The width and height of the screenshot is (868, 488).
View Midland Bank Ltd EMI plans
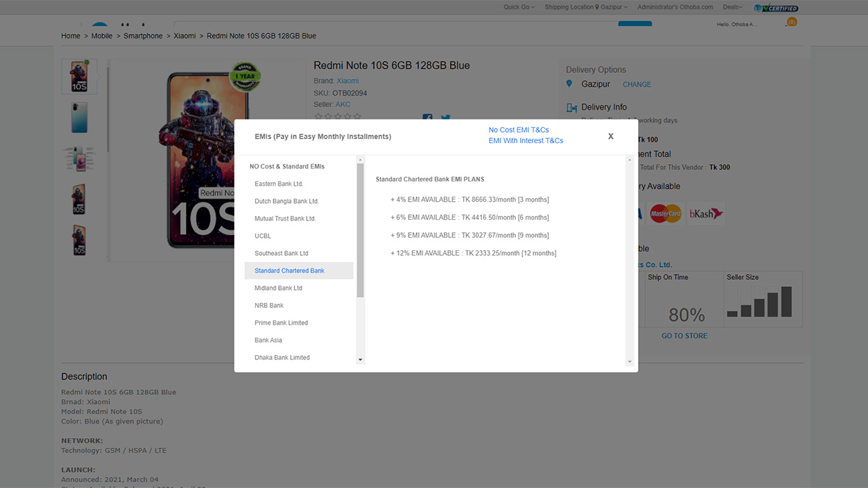pyautogui.click(x=278, y=288)
